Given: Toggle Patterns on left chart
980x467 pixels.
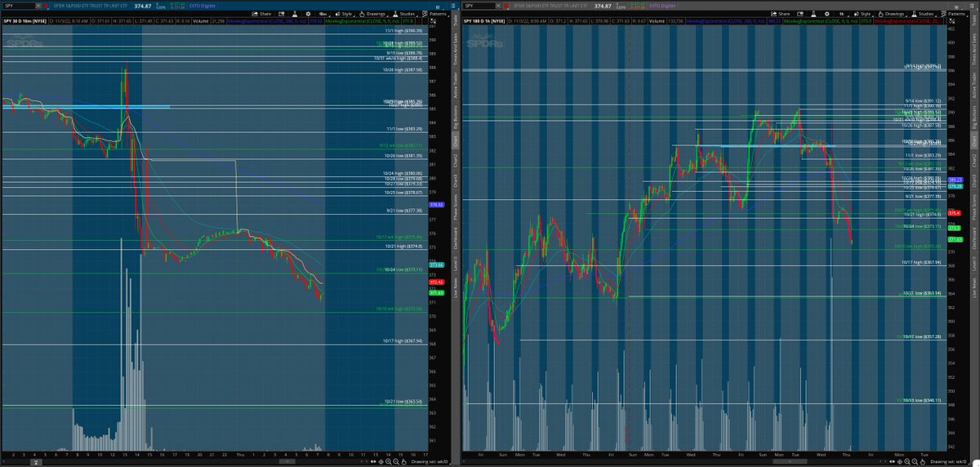Looking at the screenshot, I should [436, 14].
